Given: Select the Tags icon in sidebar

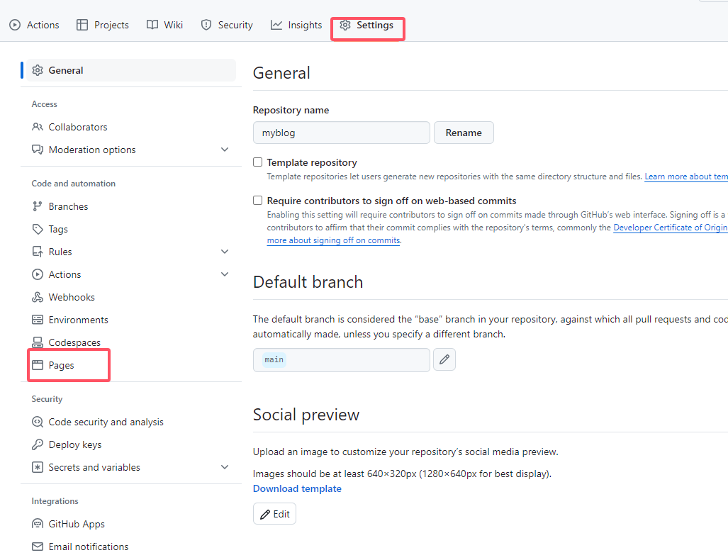Looking at the screenshot, I should pos(38,229).
